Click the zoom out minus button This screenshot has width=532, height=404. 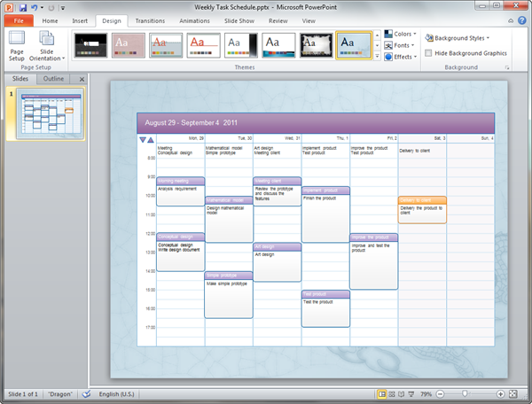440,394
